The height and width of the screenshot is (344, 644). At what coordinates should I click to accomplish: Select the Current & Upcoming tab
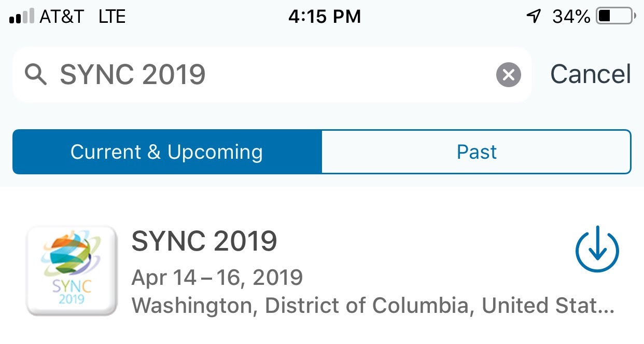coord(167,152)
